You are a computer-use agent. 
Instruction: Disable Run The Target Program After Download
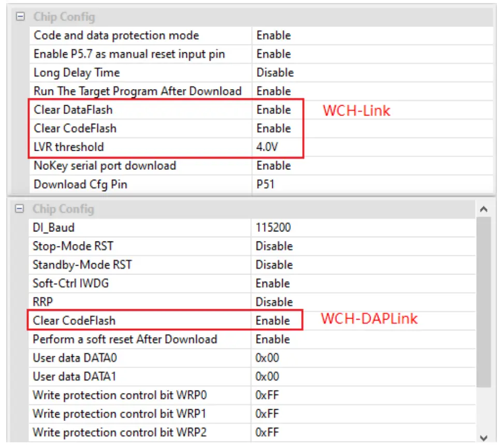280,91
